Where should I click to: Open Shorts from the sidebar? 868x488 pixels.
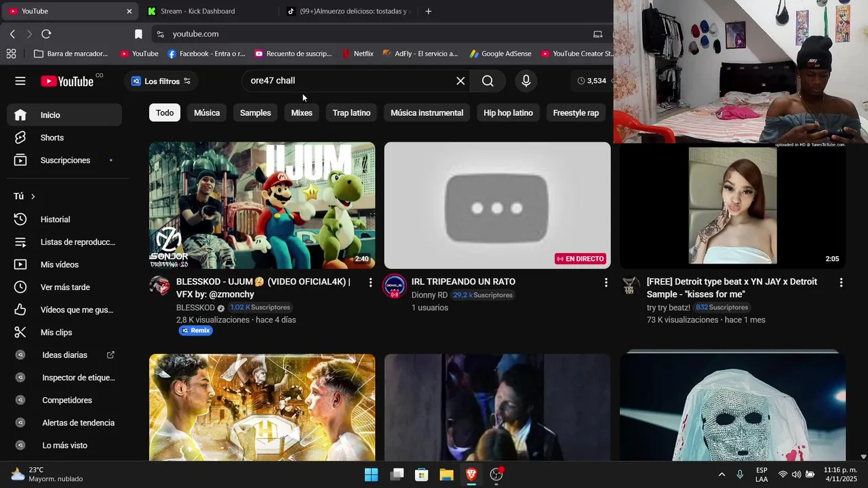[x=64, y=138]
